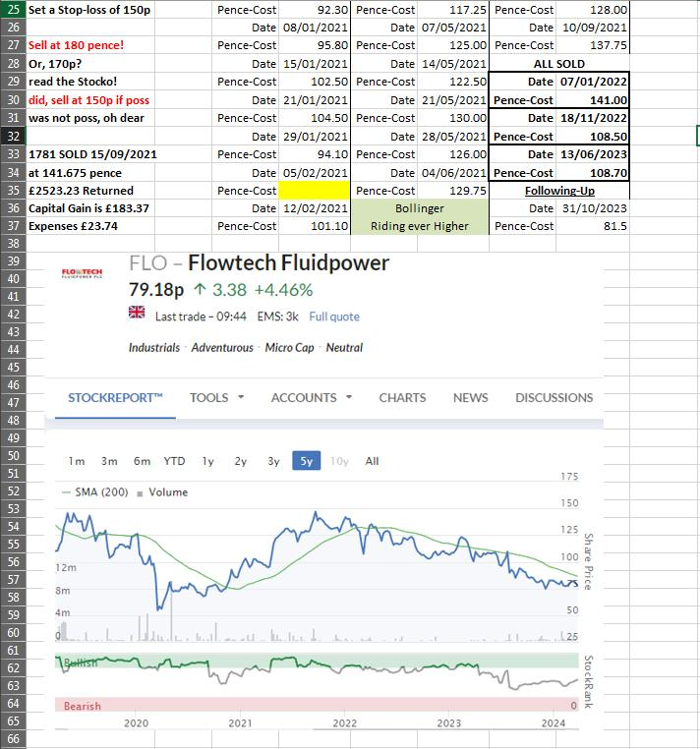Click the date cell 31/10/2023
Screen dimensions: 700x749
tap(593, 208)
